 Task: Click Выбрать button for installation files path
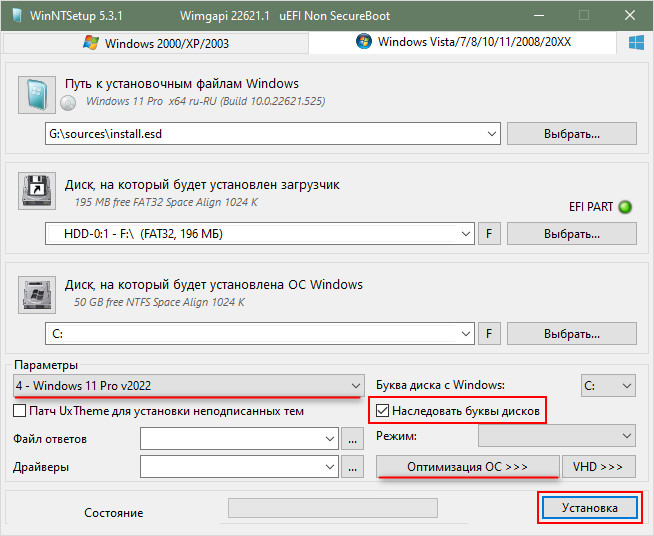tap(572, 134)
